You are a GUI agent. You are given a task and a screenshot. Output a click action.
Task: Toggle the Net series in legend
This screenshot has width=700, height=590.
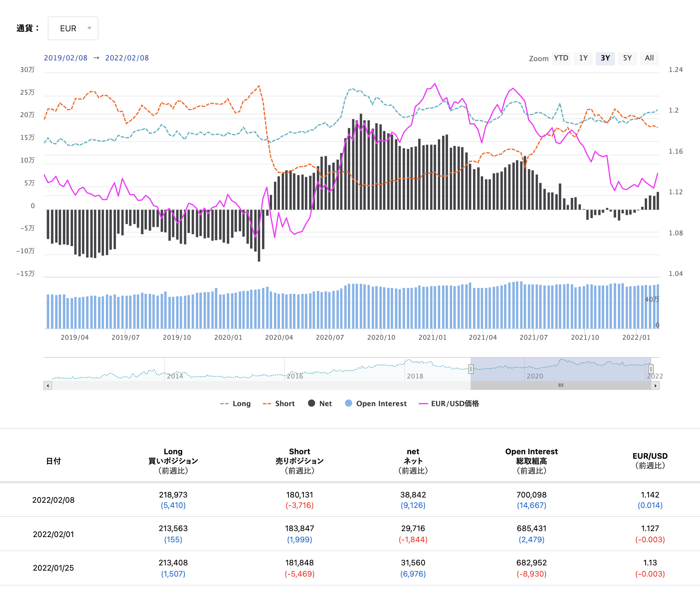(x=320, y=404)
